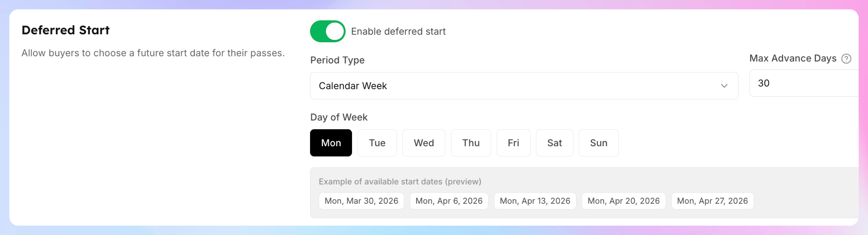Select Fri day button
The height and width of the screenshot is (235, 868).
click(x=513, y=143)
